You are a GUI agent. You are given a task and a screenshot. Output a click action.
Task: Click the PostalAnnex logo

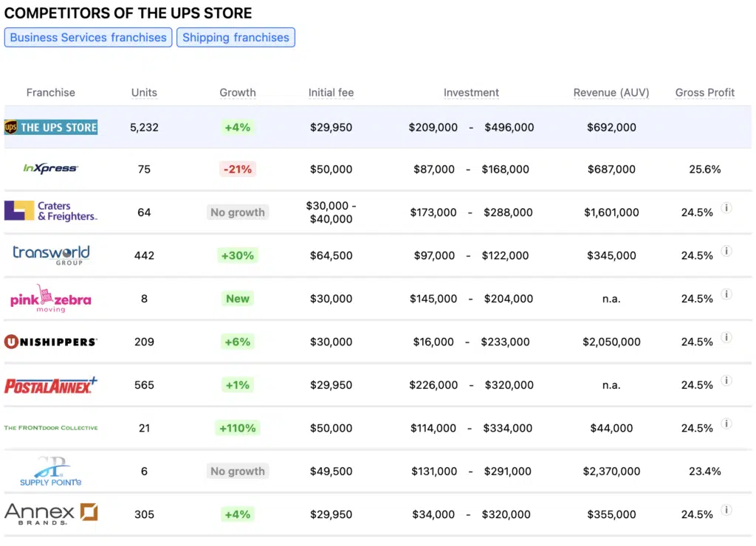pyautogui.click(x=51, y=384)
